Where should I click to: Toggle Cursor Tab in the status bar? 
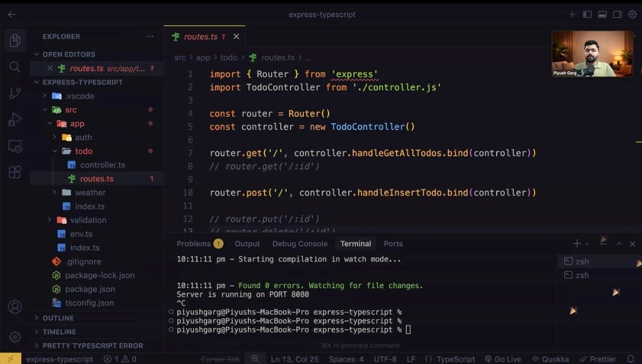point(221,359)
